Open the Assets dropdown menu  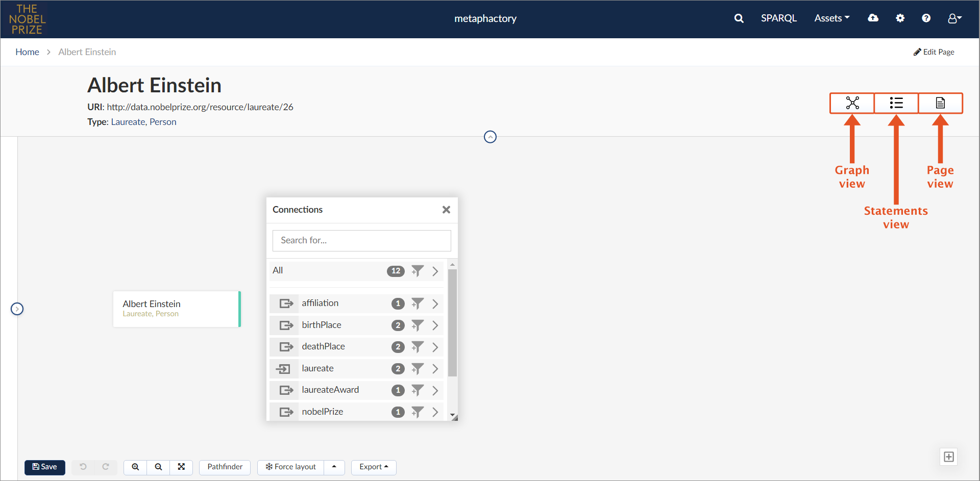[832, 18]
